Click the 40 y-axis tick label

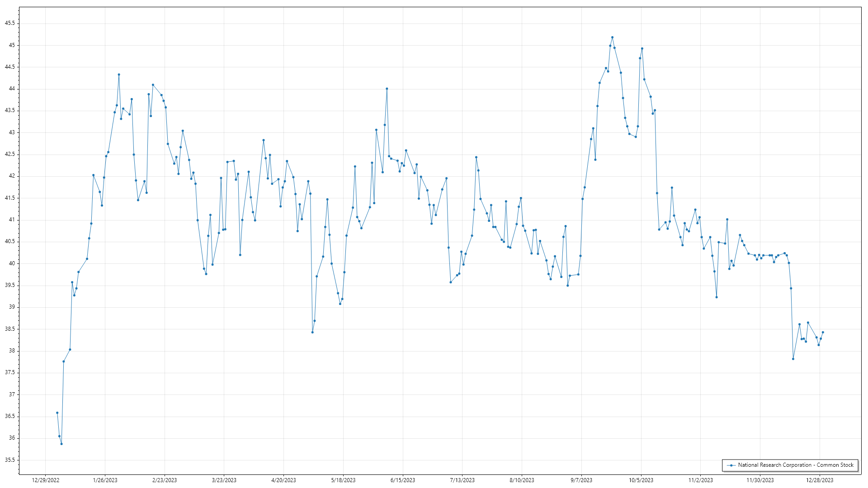(12, 263)
